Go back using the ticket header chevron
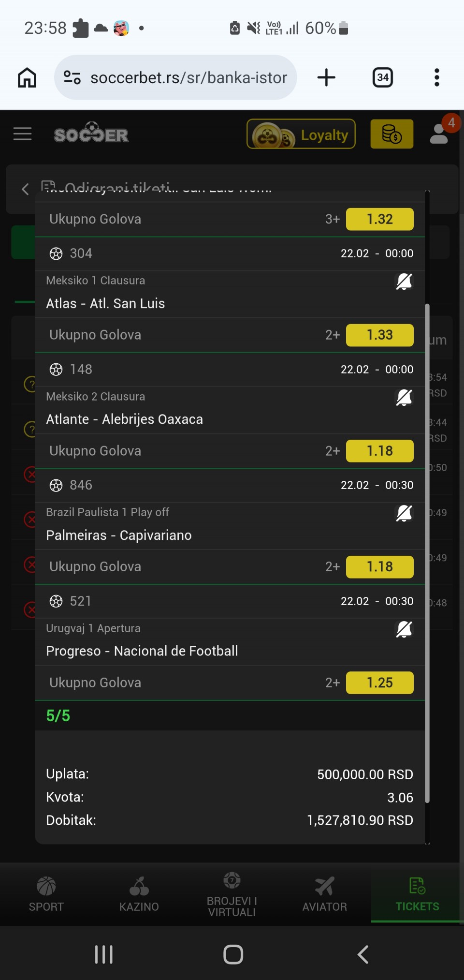This screenshot has height=980, width=464. pos(25,189)
